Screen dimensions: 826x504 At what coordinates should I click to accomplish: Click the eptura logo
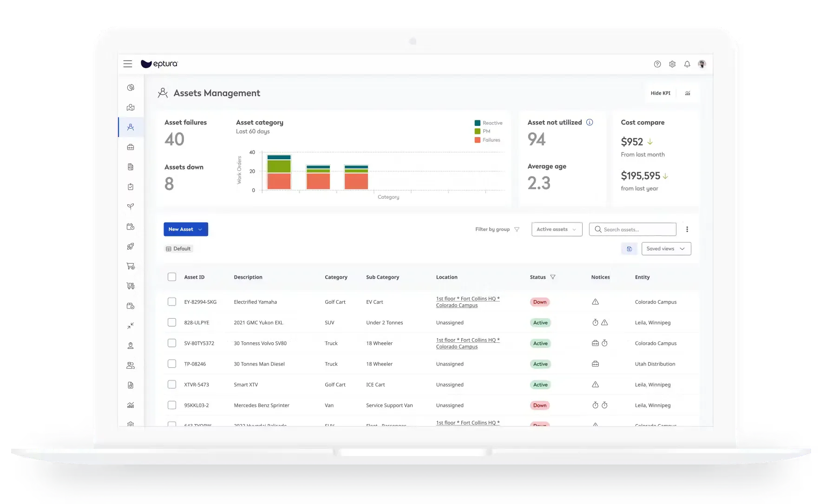pos(159,64)
